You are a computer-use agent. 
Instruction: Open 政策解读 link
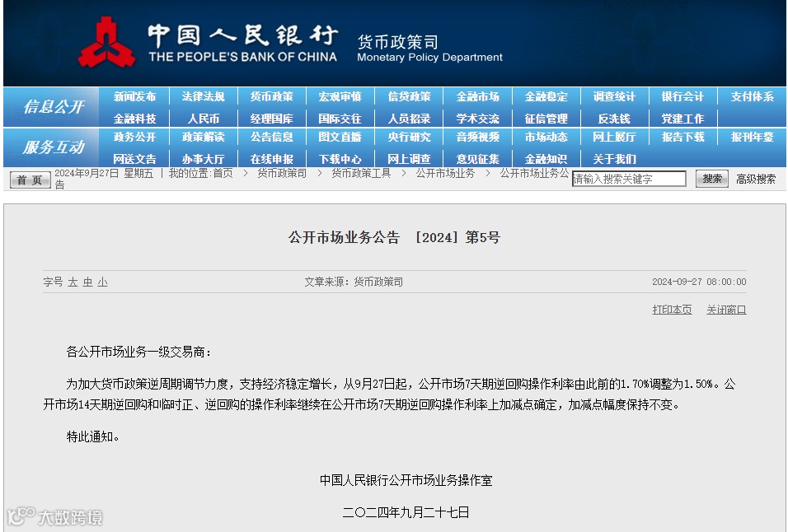point(203,137)
